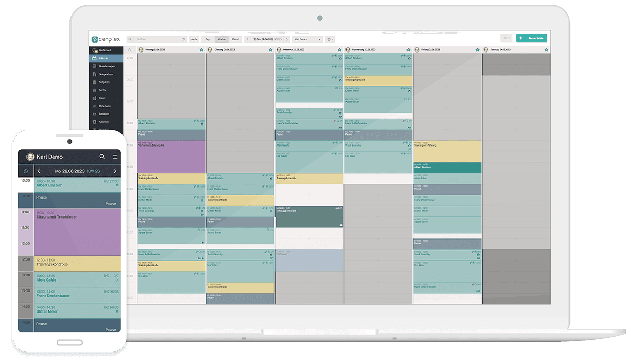Open the Aufgaben section
The height and width of the screenshot is (364, 631).
[x=105, y=82]
